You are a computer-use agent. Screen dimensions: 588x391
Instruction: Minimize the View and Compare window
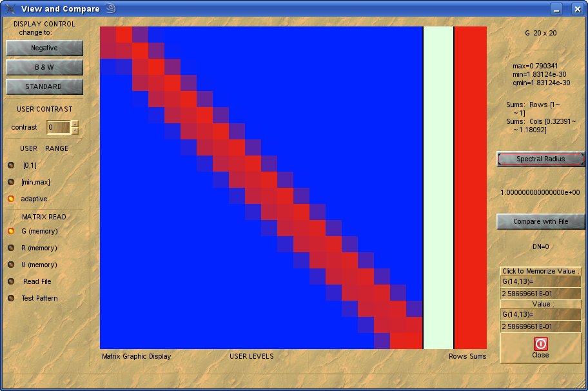[x=557, y=8]
